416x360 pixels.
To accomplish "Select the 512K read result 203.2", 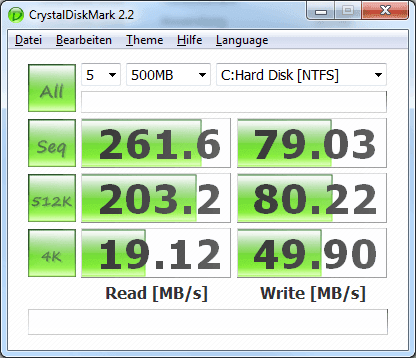I will coord(156,198).
